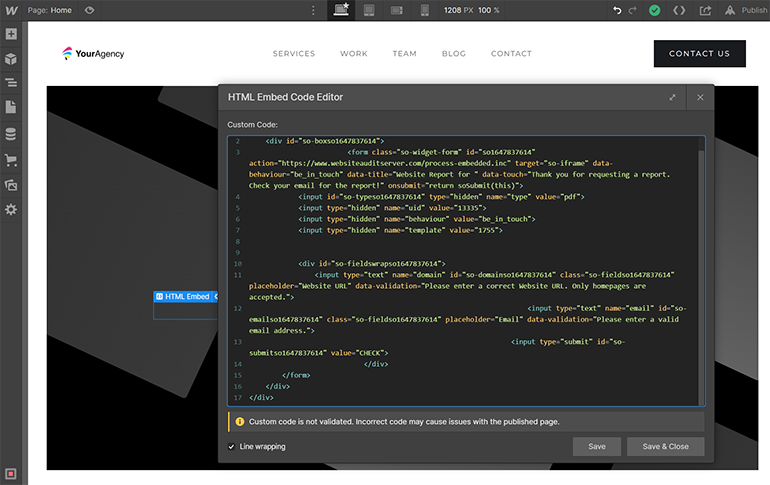Image resolution: width=770 pixels, height=485 pixels.
Task: Click the Save button
Action: (x=597, y=447)
